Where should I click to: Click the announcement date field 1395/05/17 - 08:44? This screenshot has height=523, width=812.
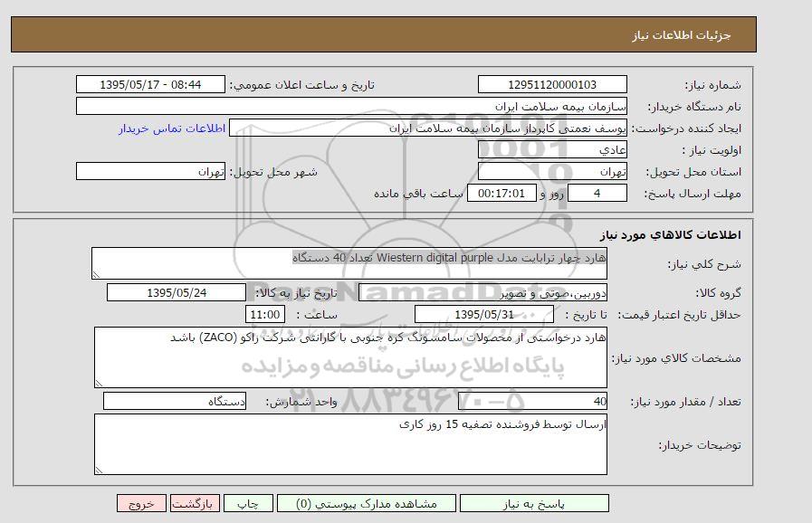point(150,84)
